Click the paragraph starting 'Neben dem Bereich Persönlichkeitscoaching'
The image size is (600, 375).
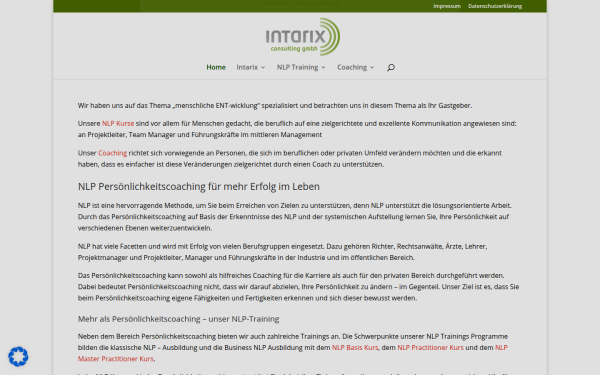point(293,347)
